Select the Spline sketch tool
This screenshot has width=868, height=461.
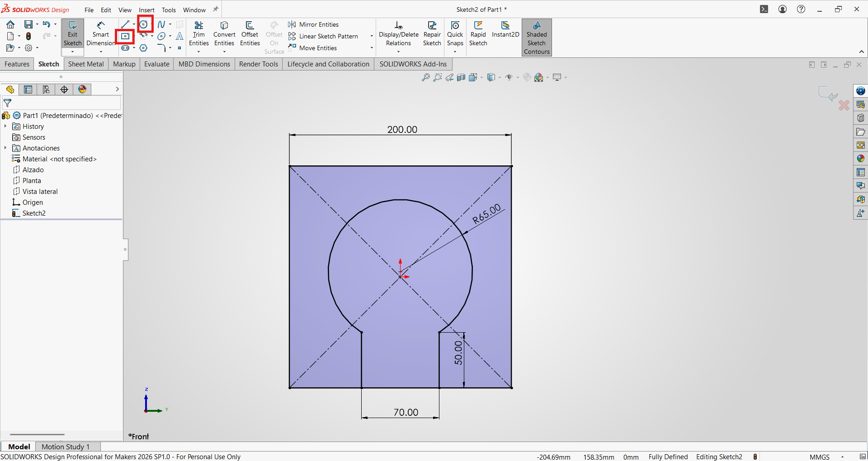tap(161, 24)
